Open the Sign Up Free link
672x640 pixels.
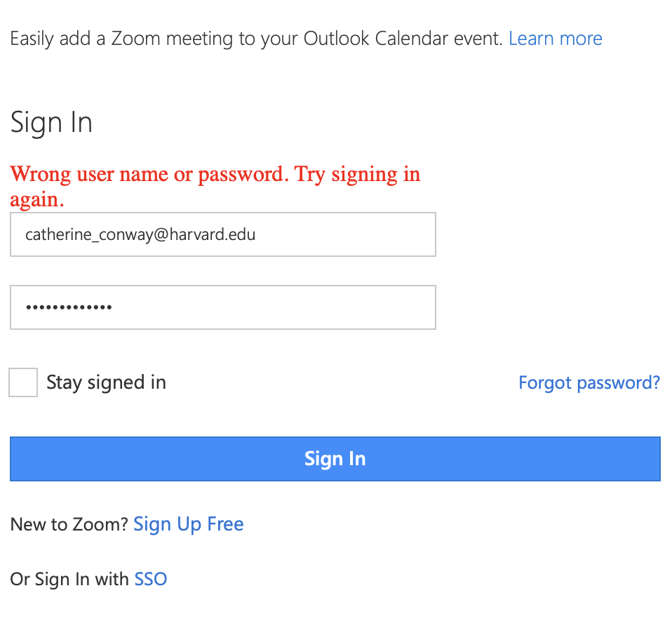[x=188, y=524]
